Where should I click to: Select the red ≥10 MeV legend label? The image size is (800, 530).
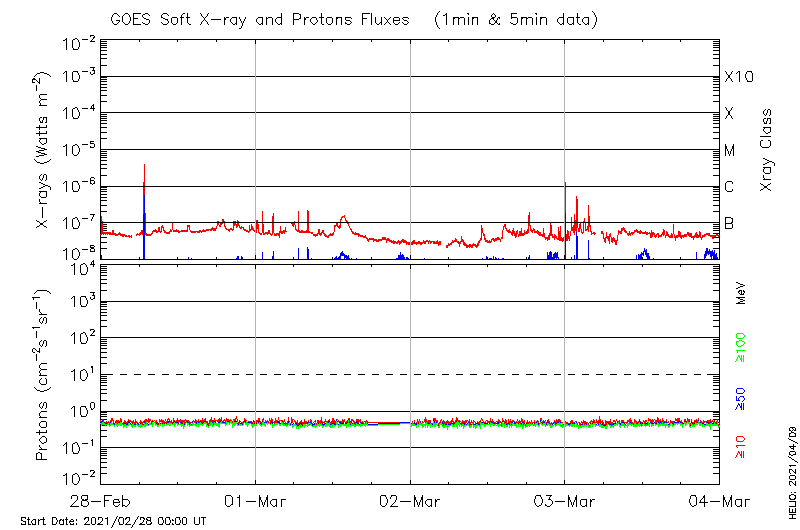click(x=741, y=445)
